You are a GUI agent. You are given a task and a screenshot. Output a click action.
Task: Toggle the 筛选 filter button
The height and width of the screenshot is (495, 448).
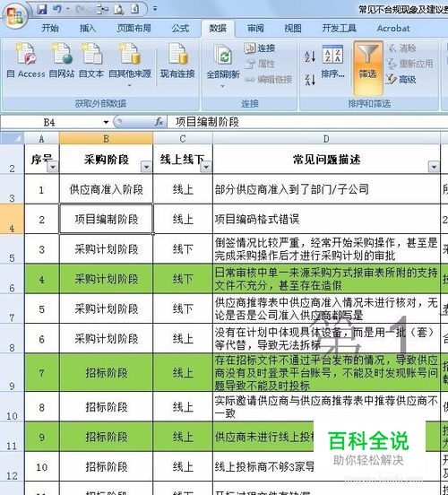click(368, 67)
